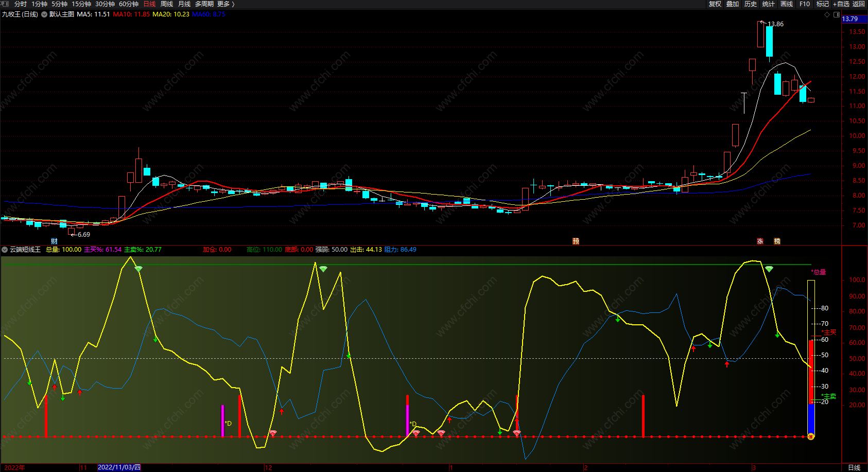The width and height of the screenshot is (868, 472).
Task: Click the 榜 ranking marker below chart
Action: (x=777, y=241)
